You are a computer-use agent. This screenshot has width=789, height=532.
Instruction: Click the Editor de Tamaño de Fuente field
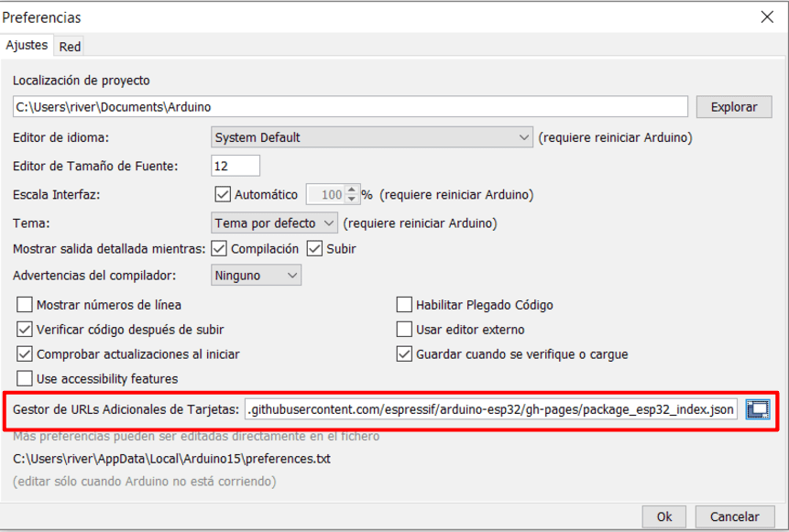tap(236, 166)
